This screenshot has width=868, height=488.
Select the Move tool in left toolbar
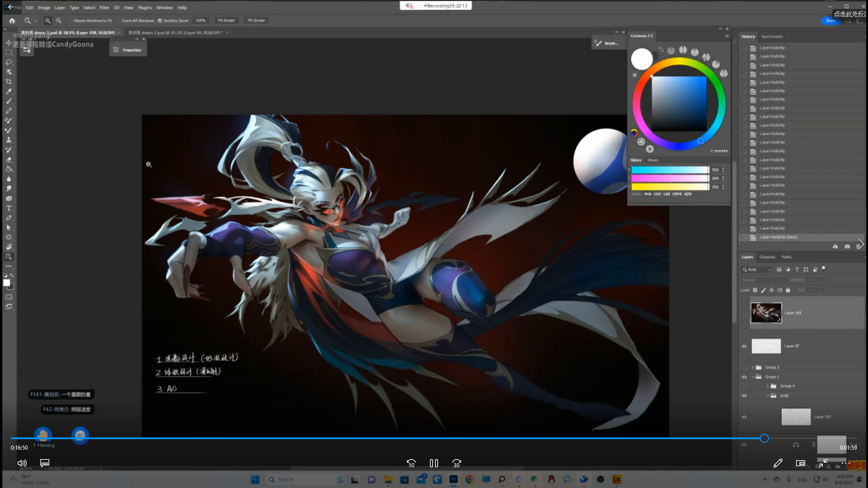[9, 43]
